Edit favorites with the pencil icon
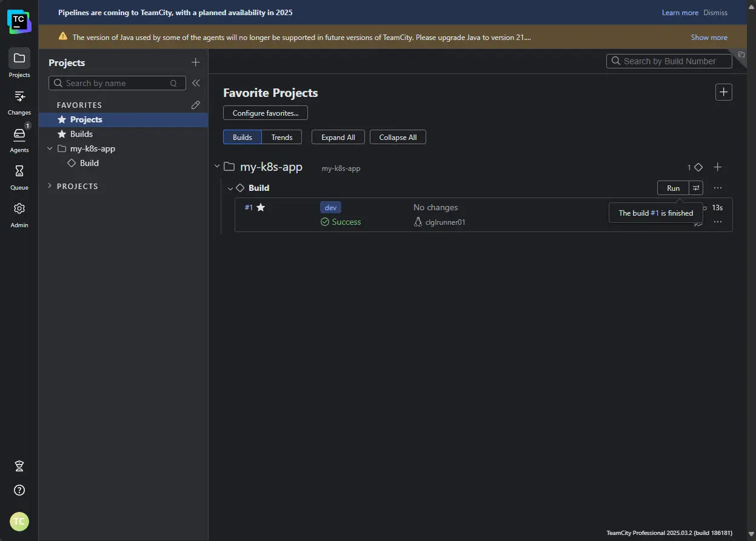The width and height of the screenshot is (756, 541). (x=195, y=105)
